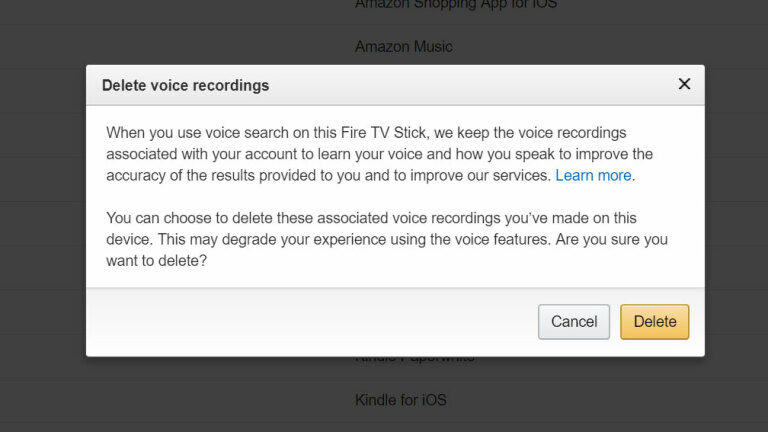The height and width of the screenshot is (432, 768).
Task: Click the 'Delete voice recordings' dialog title
Action: coord(186,85)
